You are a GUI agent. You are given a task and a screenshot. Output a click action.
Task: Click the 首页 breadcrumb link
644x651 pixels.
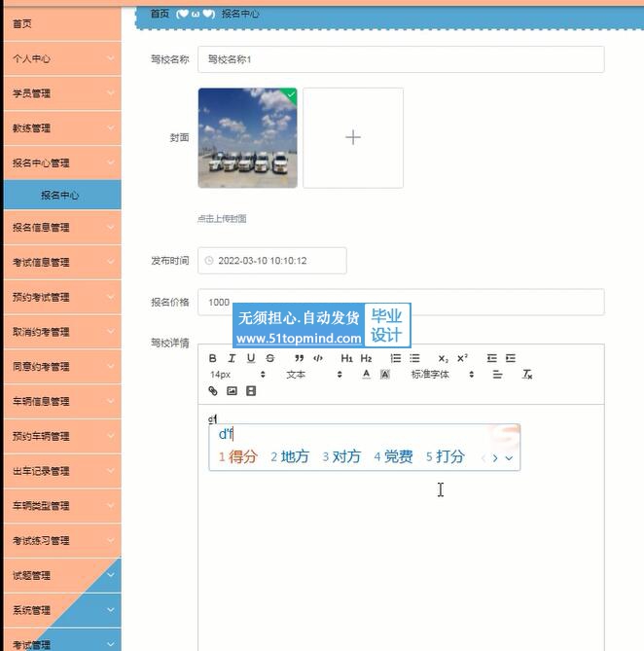tap(160, 14)
